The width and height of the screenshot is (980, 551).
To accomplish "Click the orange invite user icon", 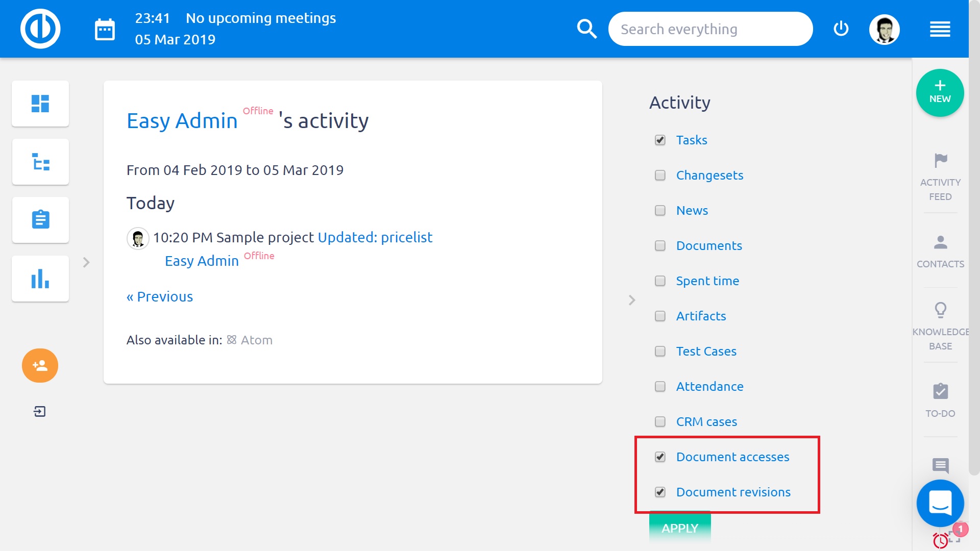I will 39,365.
